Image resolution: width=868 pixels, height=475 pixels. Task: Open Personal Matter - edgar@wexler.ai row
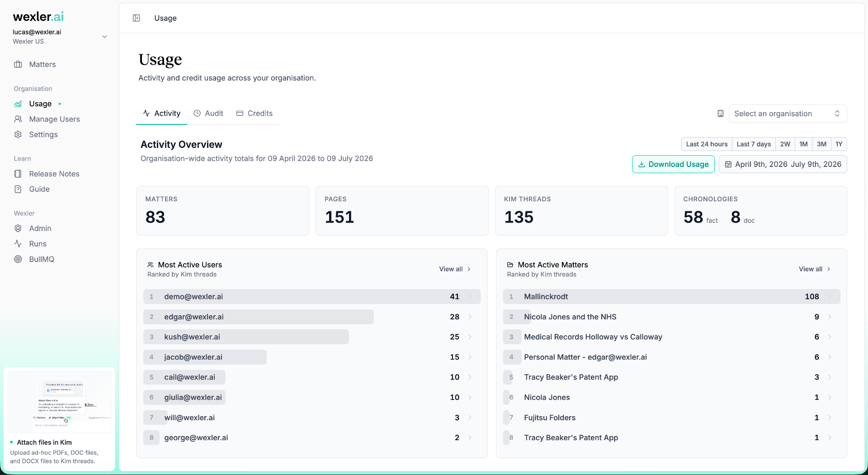click(671, 357)
